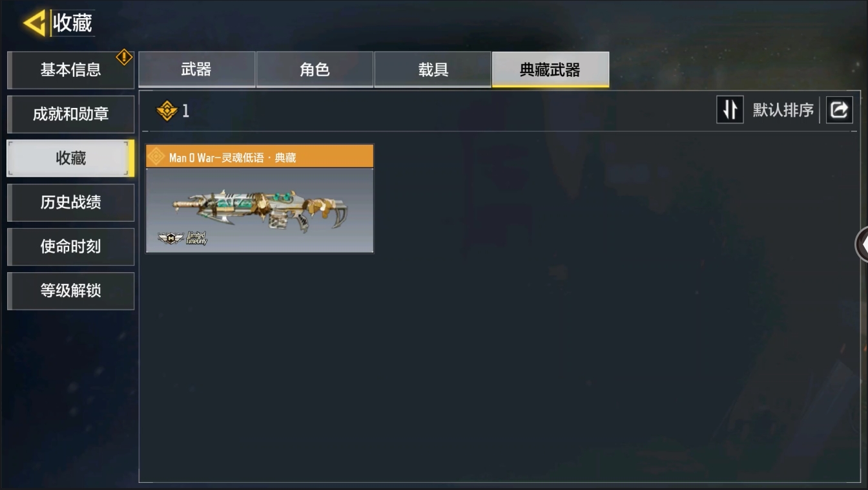Toggle sort order with the up-down arrows icon
This screenshot has width=868, height=490.
point(730,110)
